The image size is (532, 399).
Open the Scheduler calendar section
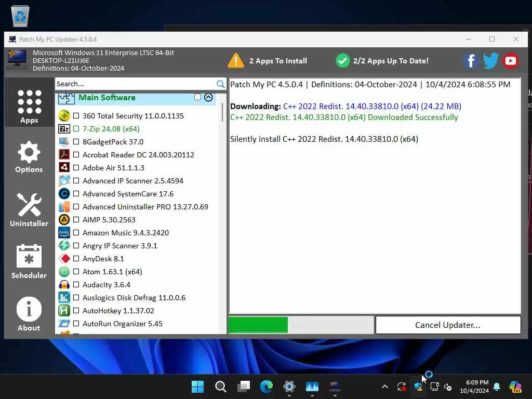click(29, 262)
